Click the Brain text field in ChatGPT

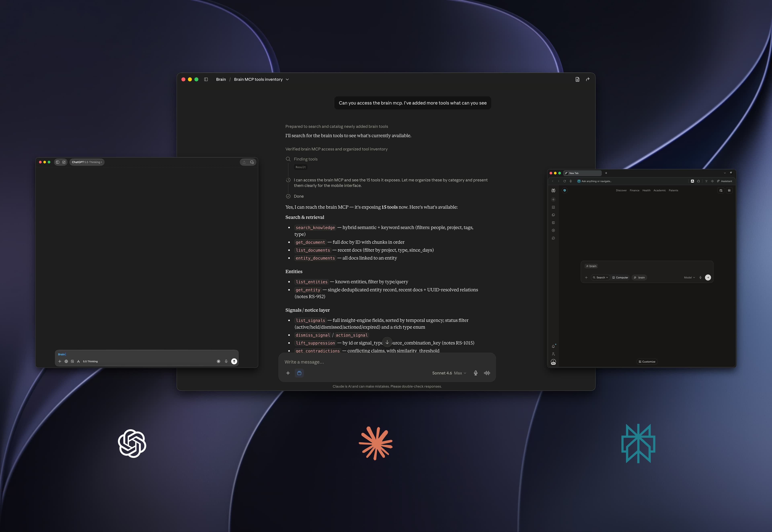pos(147,354)
